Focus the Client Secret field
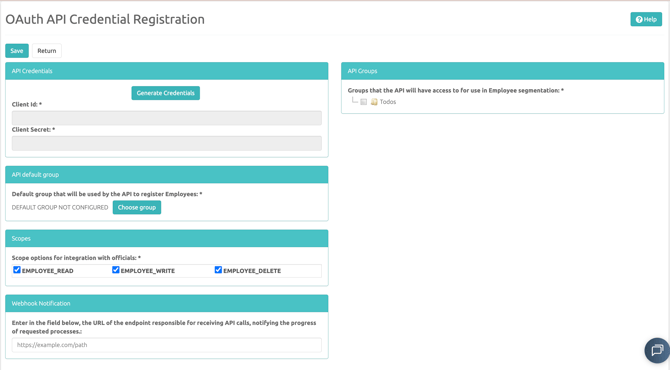The image size is (670, 370). (x=167, y=143)
